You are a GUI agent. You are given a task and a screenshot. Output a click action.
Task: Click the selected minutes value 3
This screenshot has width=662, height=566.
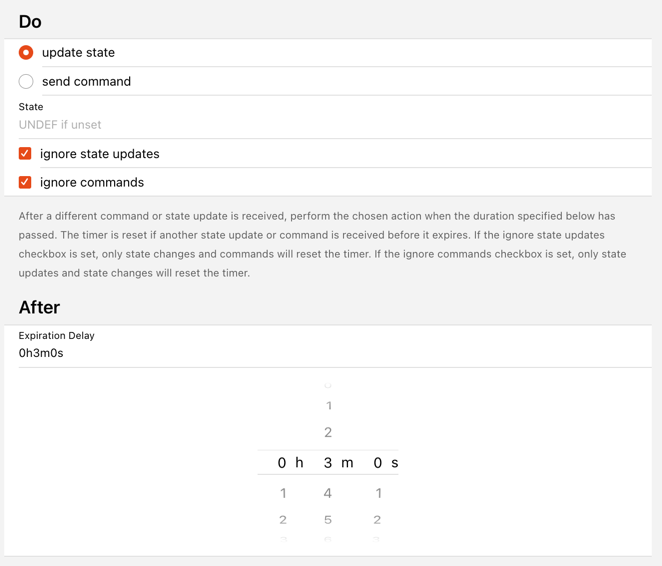click(x=328, y=463)
